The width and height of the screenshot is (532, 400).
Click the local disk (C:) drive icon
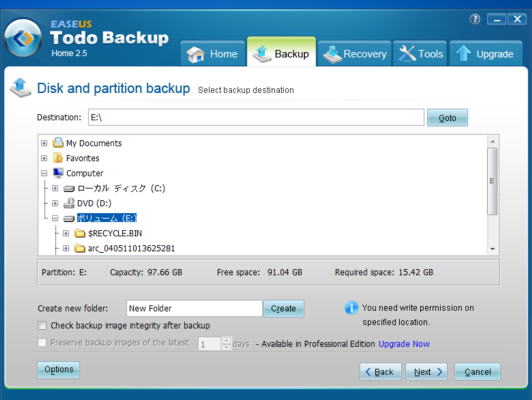pyautogui.click(x=69, y=188)
